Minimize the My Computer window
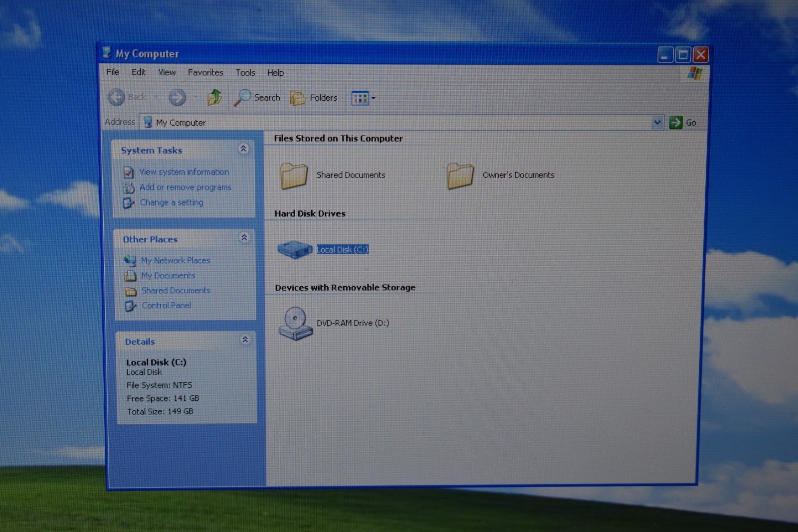The width and height of the screenshot is (798, 532). click(665, 55)
